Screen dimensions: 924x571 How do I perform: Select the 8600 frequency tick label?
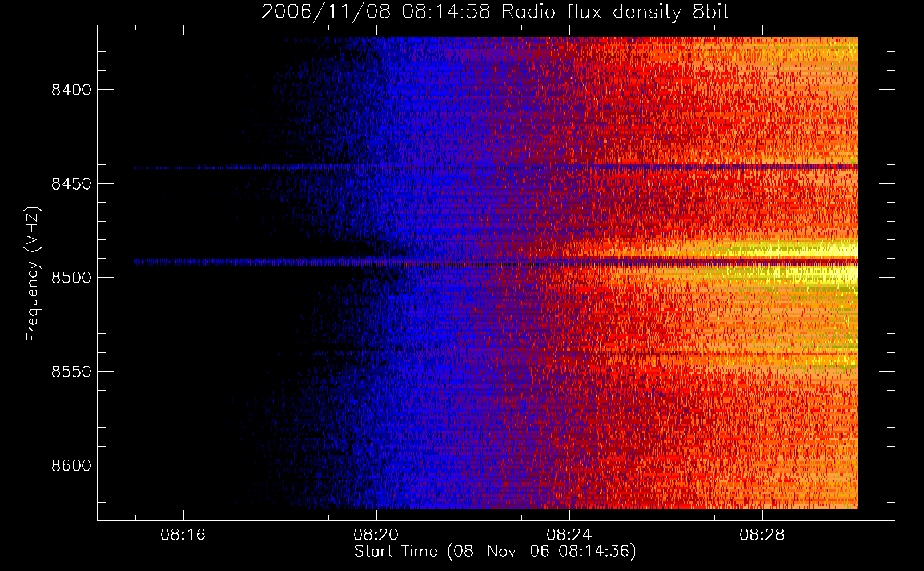[71, 465]
